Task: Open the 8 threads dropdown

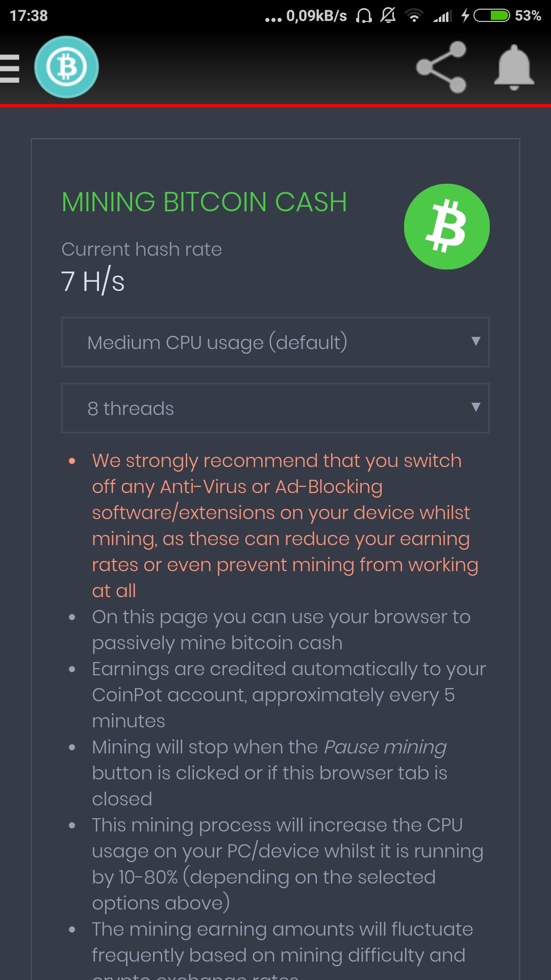Action: [275, 408]
